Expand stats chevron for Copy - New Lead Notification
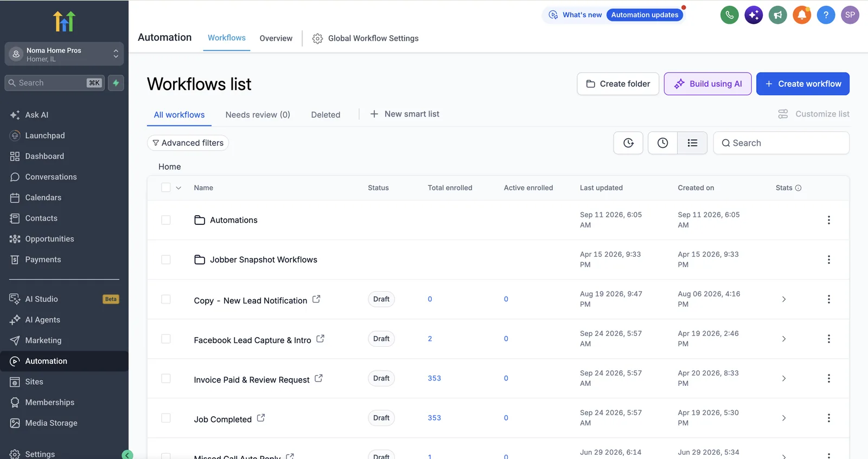Screen dimensions: 868x459 [784, 299]
